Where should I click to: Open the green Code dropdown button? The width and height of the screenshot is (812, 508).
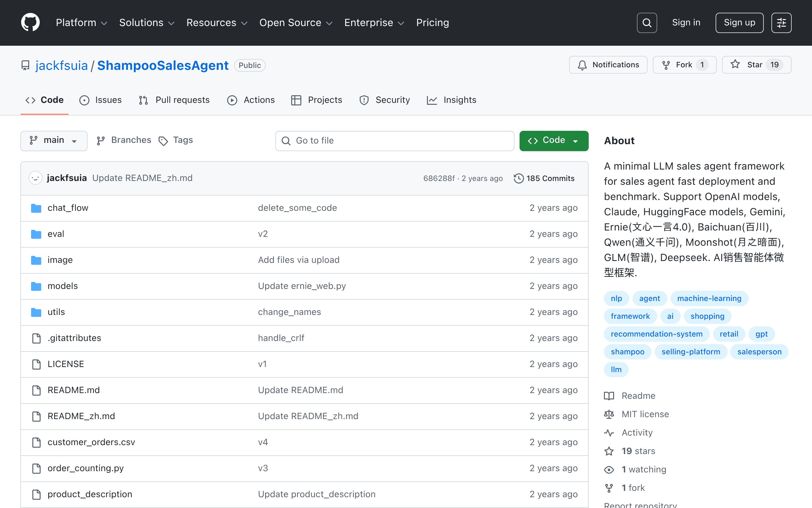point(553,140)
